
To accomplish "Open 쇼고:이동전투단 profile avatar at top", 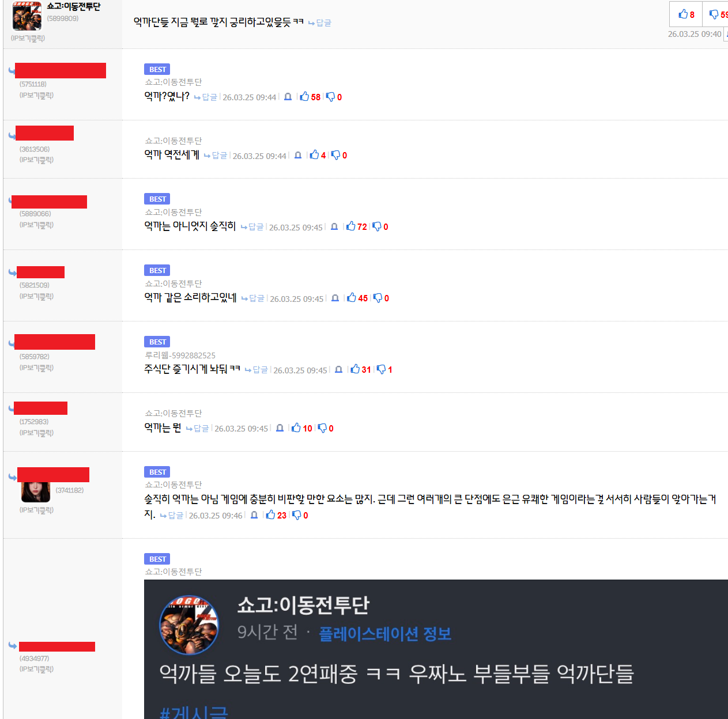I will pyautogui.click(x=27, y=16).
